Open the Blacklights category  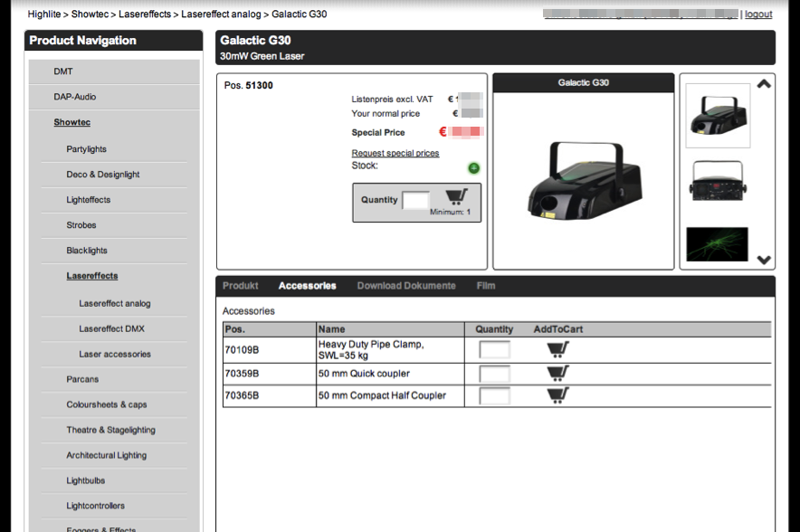(87, 251)
